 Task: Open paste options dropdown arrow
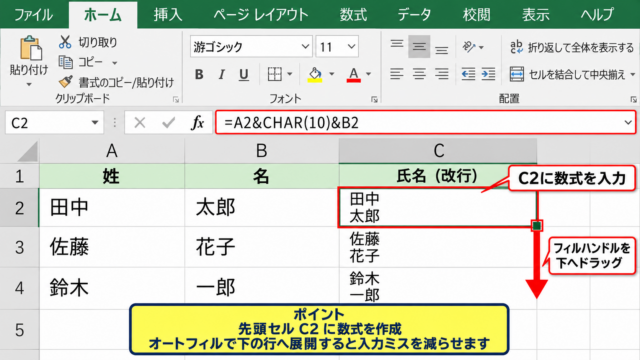(x=29, y=84)
